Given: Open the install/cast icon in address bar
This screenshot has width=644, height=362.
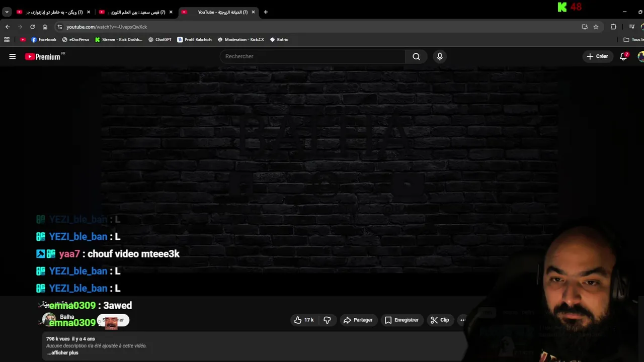Looking at the screenshot, I should tap(585, 27).
